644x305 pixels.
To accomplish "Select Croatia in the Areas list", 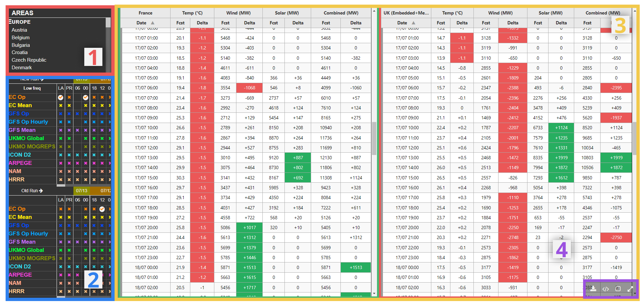I will click(20, 52).
